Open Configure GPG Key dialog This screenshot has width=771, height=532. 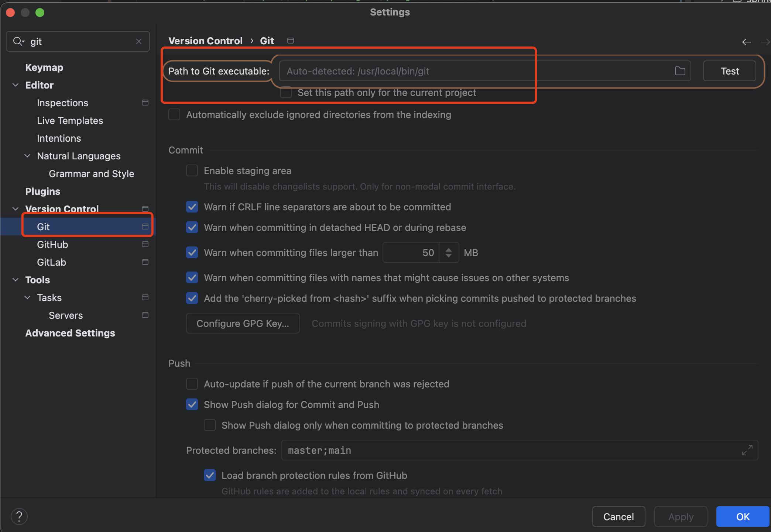[243, 323]
